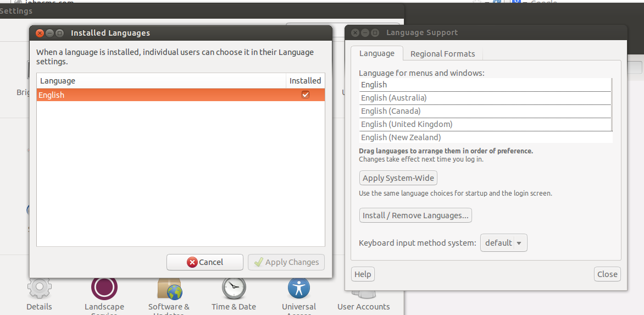The image size is (644, 315).
Task: Close the Installed Languages dialog window
Action: pyautogui.click(x=40, y=33)
